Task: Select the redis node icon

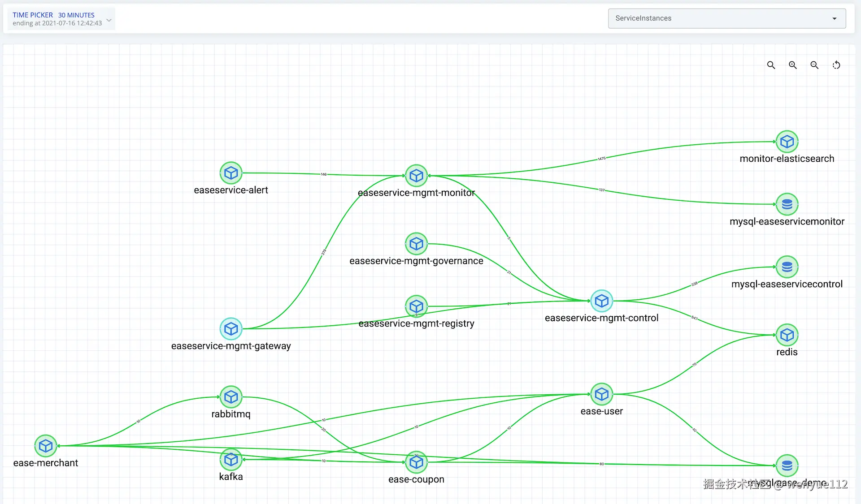Action: (787, 335)
